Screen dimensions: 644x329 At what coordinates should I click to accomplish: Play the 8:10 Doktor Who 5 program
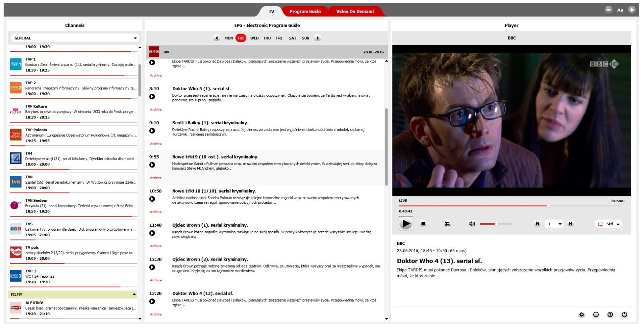pos(152,97)
